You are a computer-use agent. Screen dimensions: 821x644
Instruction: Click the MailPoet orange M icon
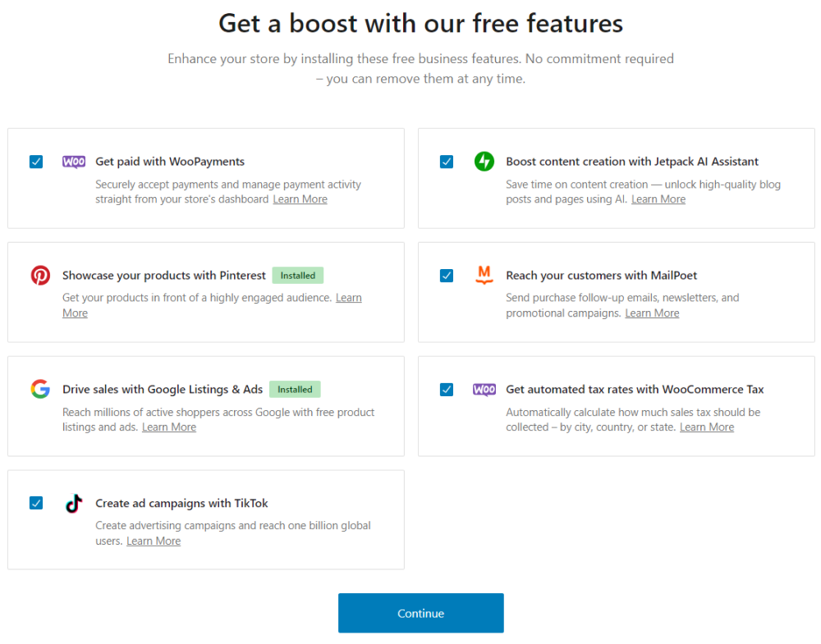(484, 275)
